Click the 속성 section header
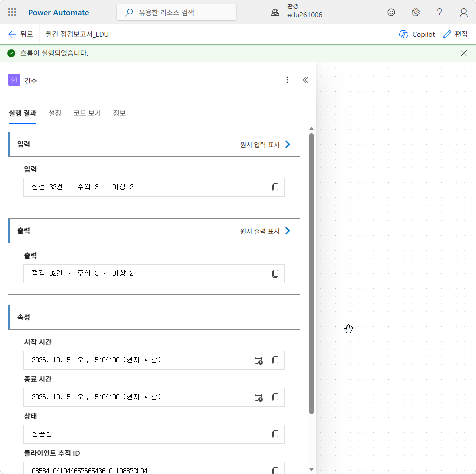The width and height of the screenshot is (476, 474). pos(154,317)
